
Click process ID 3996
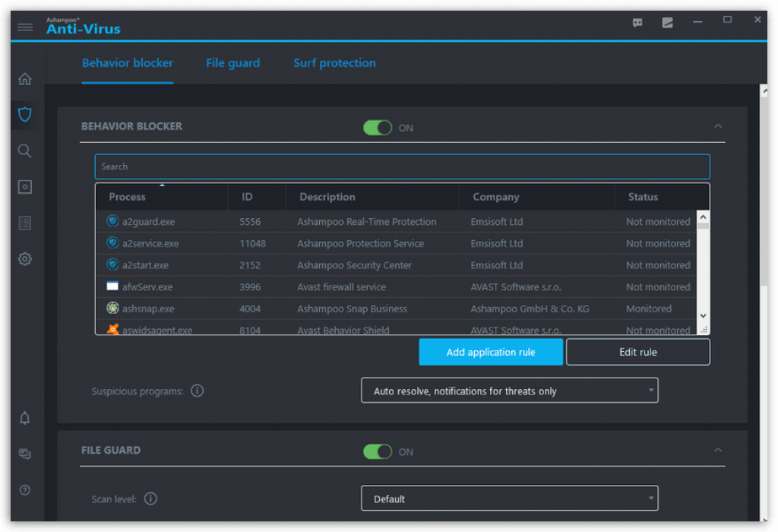250,287
